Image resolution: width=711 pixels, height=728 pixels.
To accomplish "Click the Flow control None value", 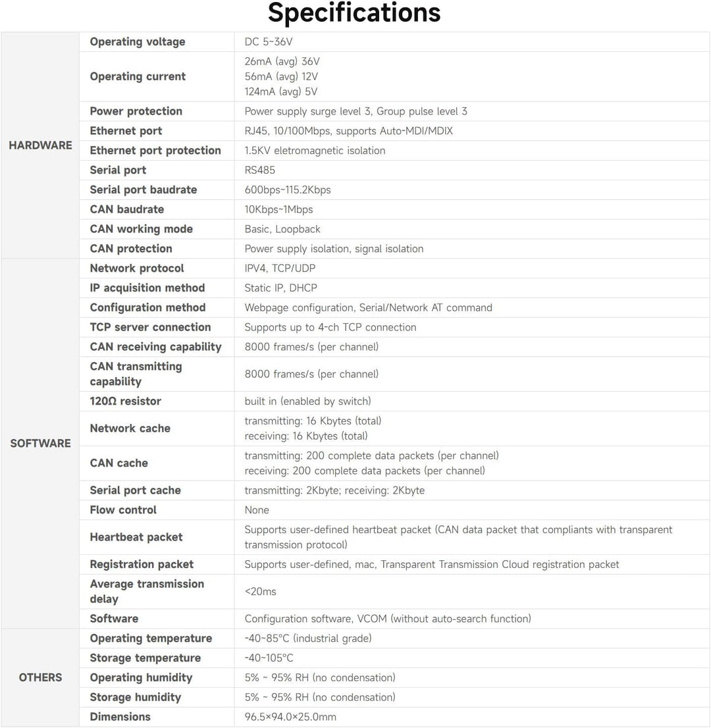I will (x=257, y=509).
